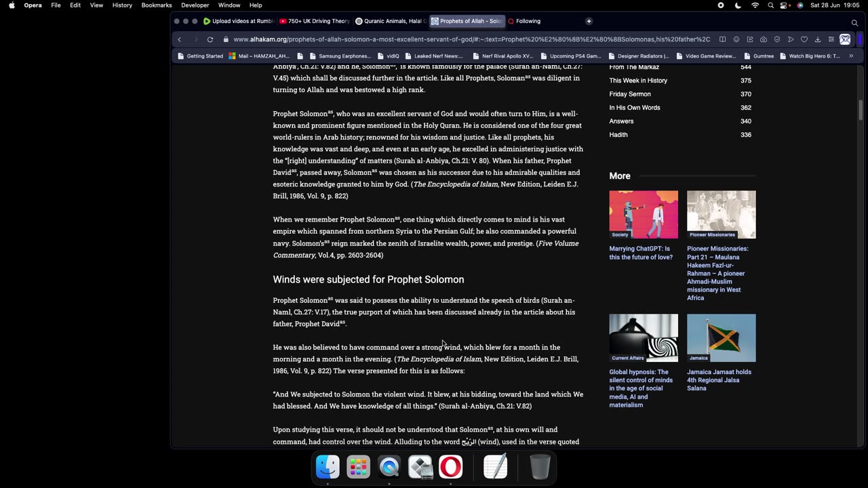Click the screen recording indicator icon

click(720, 5)
